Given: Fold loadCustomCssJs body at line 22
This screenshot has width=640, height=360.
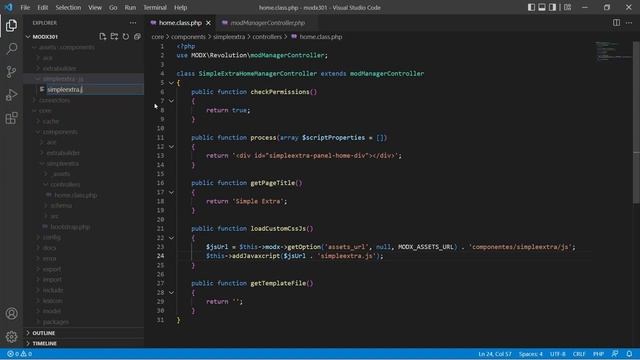Looking at the screenshot, I should [171, 238].
